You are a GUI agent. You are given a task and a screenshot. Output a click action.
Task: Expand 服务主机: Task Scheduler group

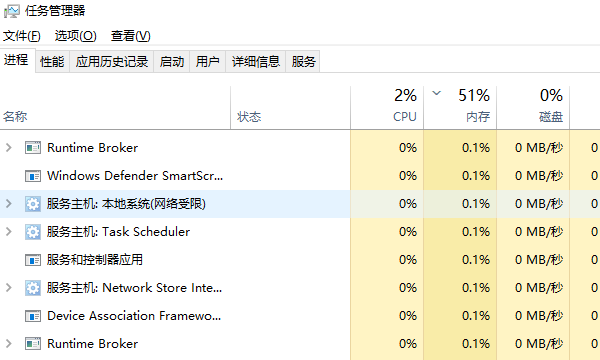click(x=9, y=232)
